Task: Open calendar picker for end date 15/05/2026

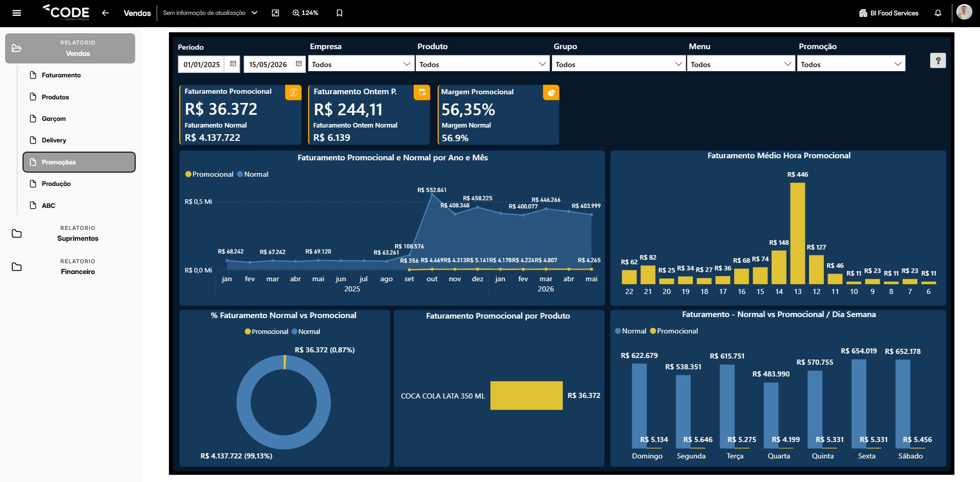Action: (299, 64)
